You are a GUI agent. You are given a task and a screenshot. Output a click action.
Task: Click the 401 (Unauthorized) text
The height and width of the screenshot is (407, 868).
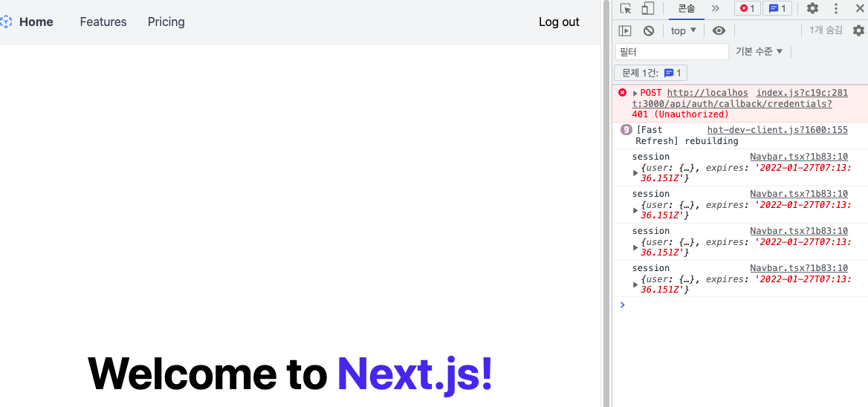[680, 114]
